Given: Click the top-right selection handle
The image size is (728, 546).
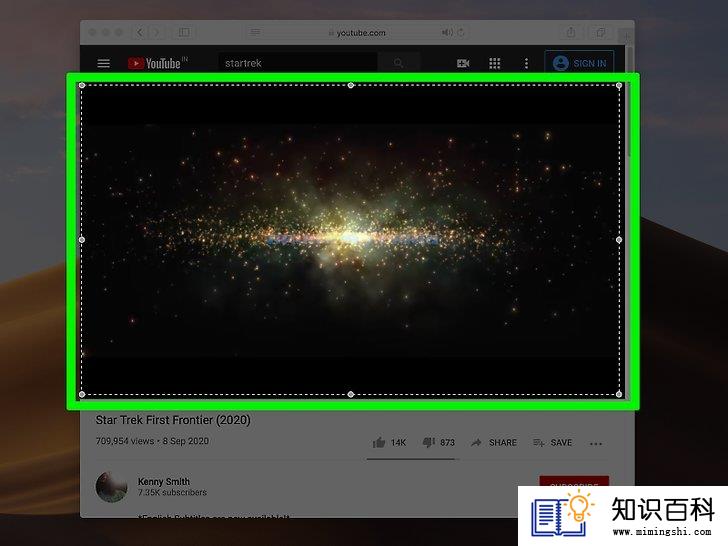Looking at the screenshot, I should [x=619, y=85].
